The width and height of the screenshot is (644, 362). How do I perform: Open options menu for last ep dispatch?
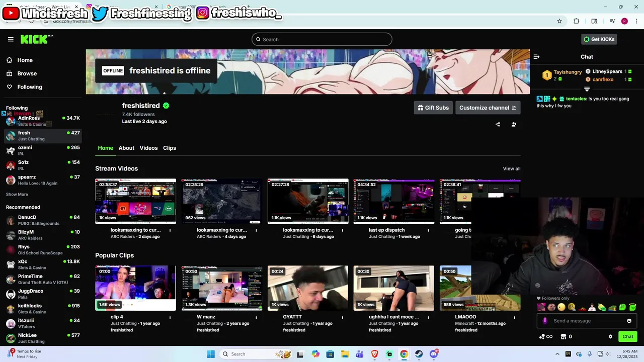click(x=428, y=230)
